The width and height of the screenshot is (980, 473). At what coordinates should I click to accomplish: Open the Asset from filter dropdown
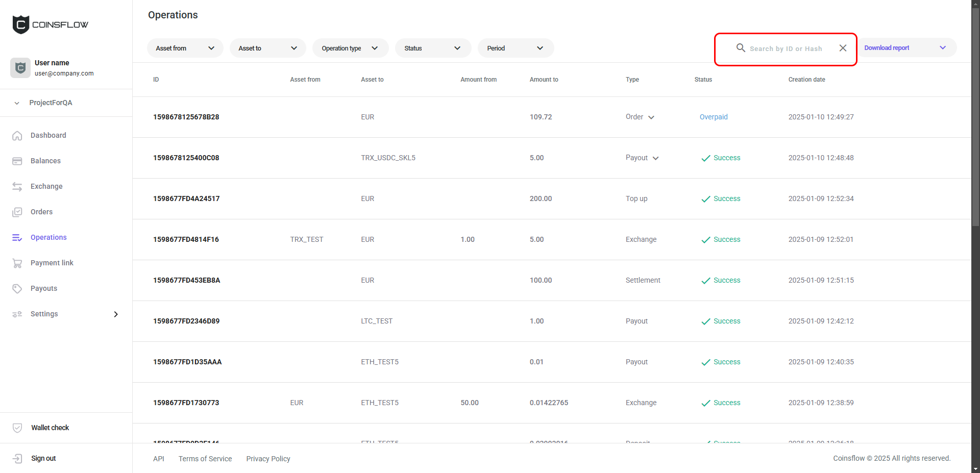(x=185, y=48)
